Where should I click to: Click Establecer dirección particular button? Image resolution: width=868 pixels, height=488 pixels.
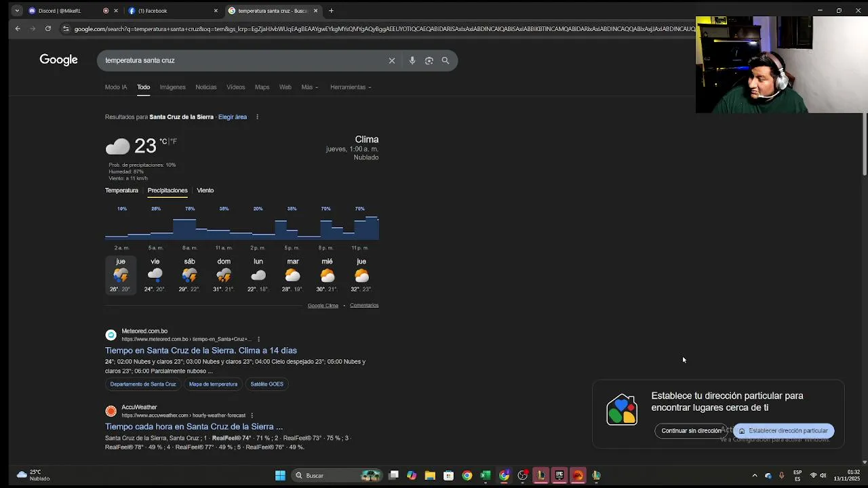pos(783,430)
